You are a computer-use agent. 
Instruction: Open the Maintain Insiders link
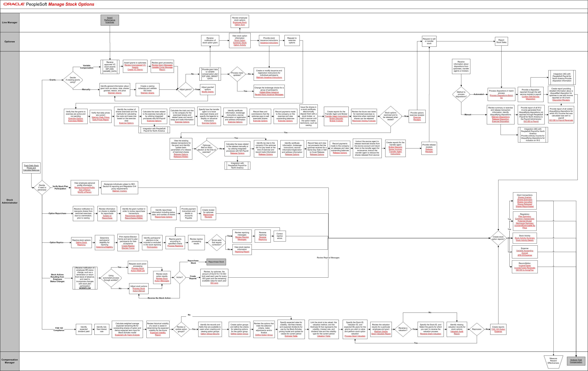point(119,191)
